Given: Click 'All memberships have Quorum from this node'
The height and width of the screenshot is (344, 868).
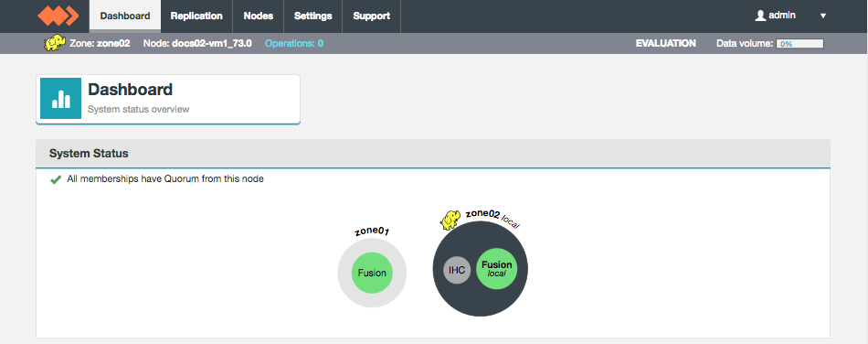Looking at the screenshot, I should click(165, 179).
